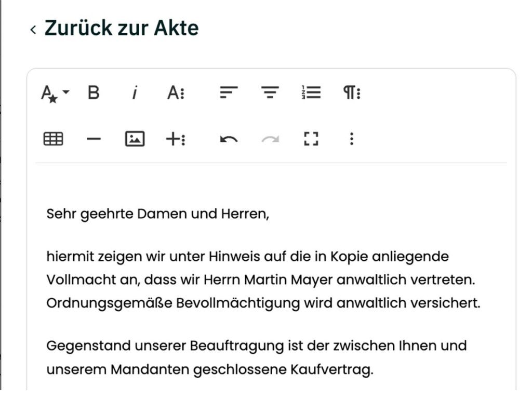Center-align the selected text
Viewport: 532px width, 399px height.
(x=269, y=92)
